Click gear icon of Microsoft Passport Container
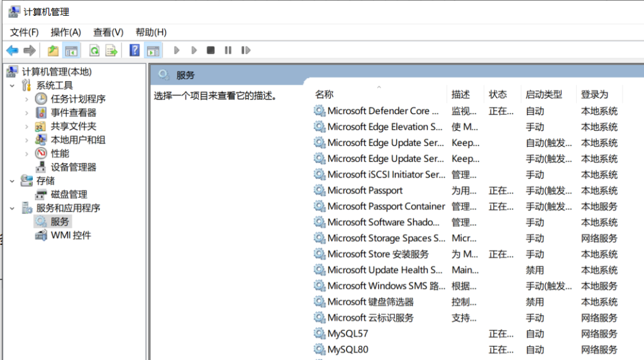The image size is (644, 360). point(319,206)
